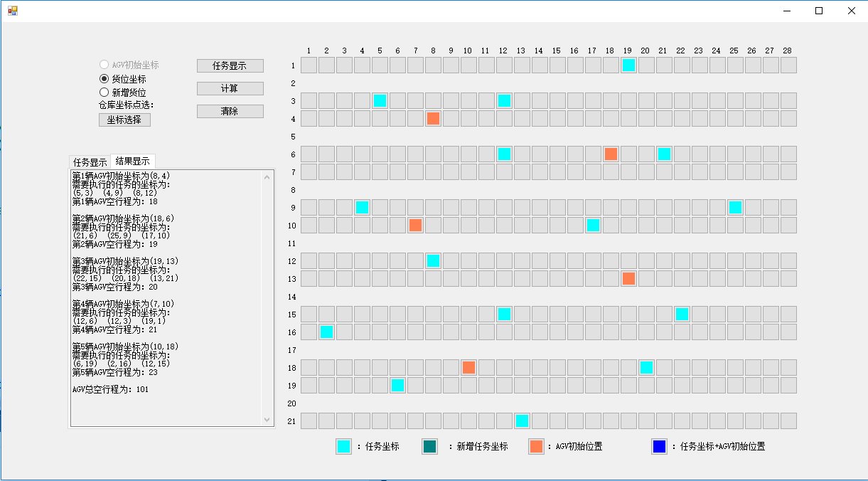Click the cyan task cell at column 17, row 10
Screen dimensions: 868x481
[593, 225]
